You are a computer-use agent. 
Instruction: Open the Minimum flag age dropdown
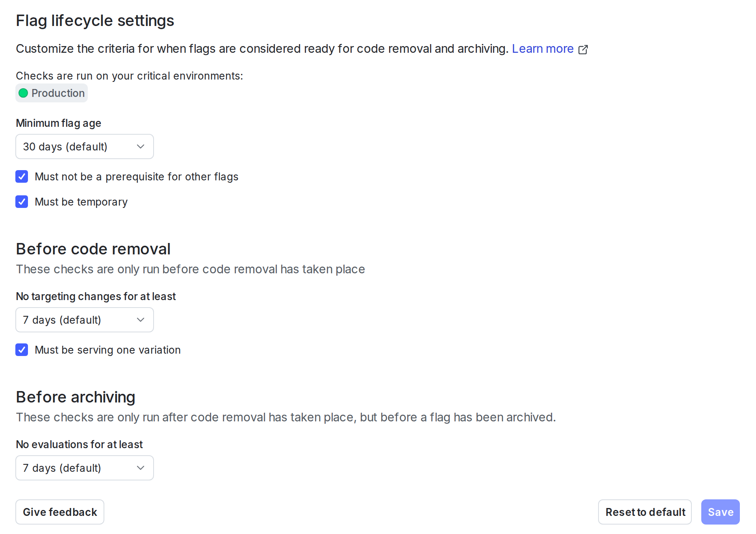pos(84,146)
